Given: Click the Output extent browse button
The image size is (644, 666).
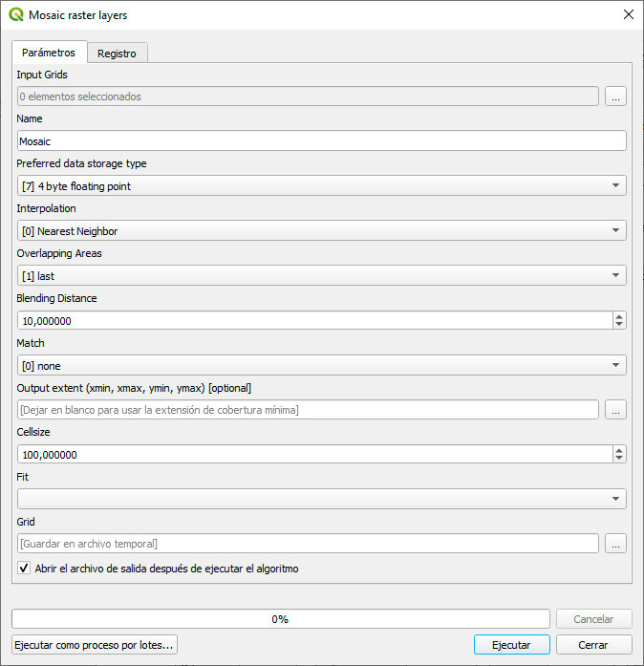Looking at the screenshot, I should (615, 410).
